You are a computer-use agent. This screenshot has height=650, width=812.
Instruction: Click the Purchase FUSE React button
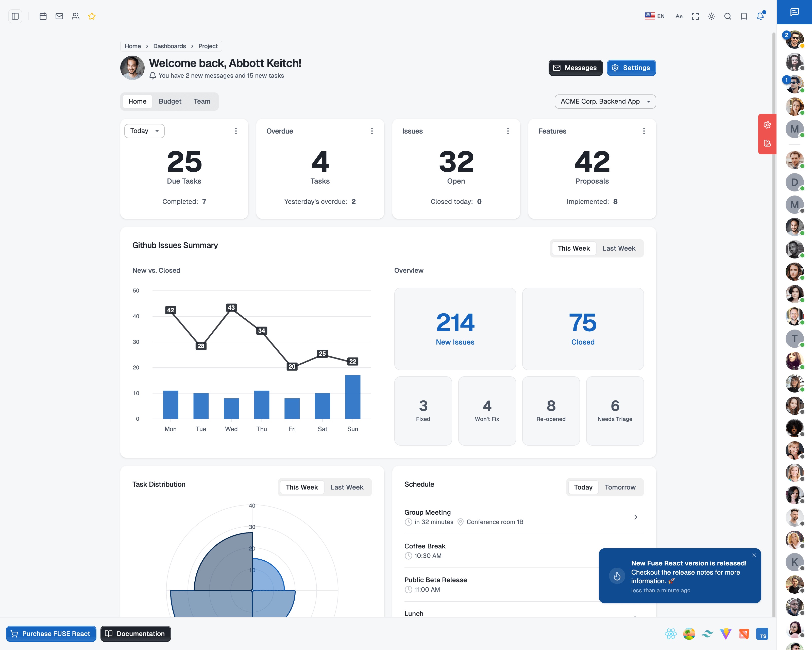(x=51, y=633)
